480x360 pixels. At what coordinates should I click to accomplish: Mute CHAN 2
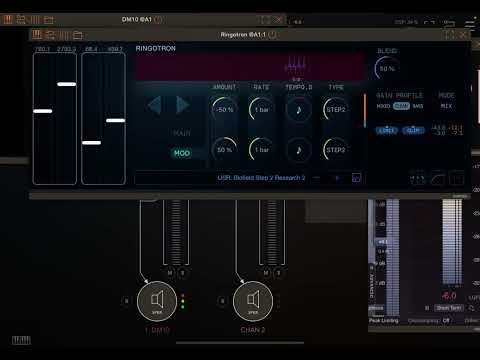pyautogui.click(x=266, y=273)
